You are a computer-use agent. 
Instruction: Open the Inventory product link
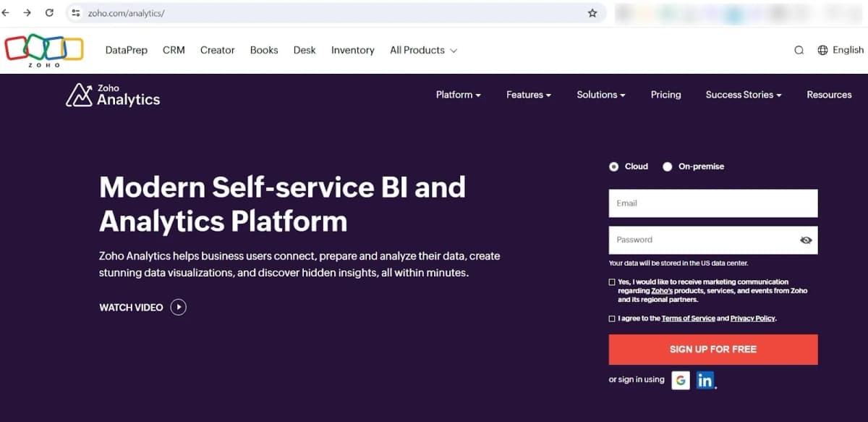(x=353, y=50)
